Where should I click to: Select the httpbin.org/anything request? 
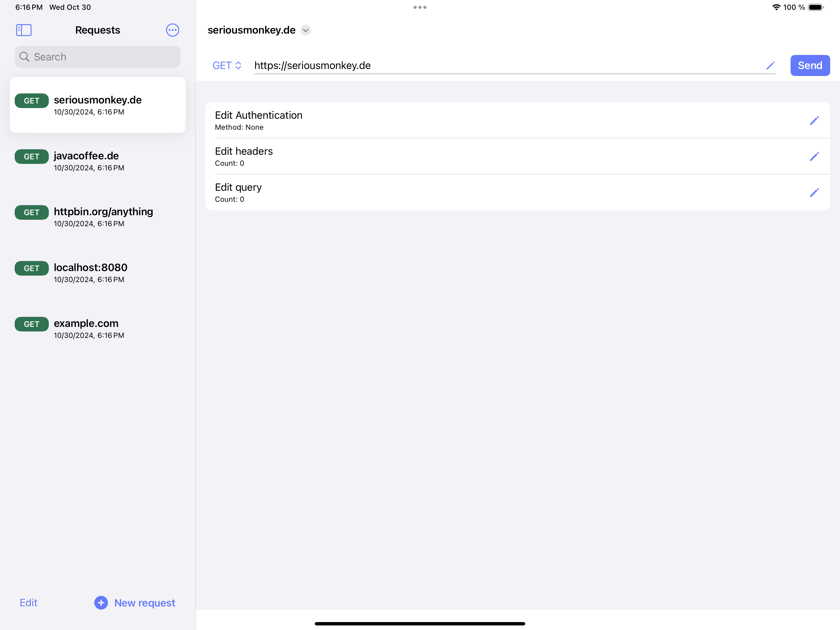click(x=98, y=216)
